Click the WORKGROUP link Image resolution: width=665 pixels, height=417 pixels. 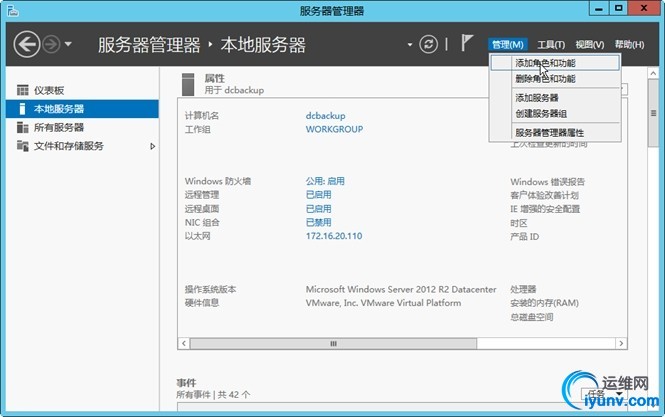coord(334,129)
